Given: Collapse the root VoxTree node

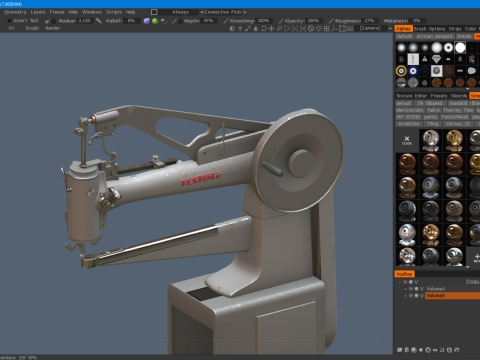Looking at the screenshot, I should tap(400, 282).
